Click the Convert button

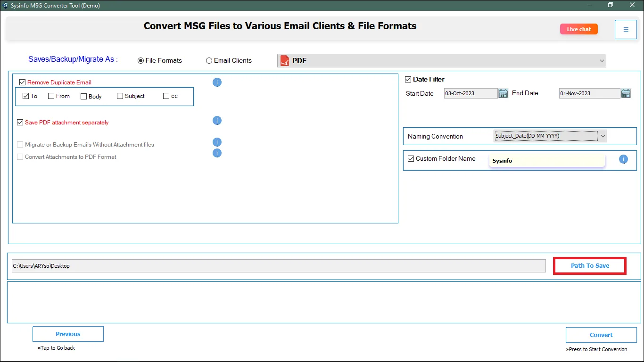pyautogui.click(x=601, y=335)
